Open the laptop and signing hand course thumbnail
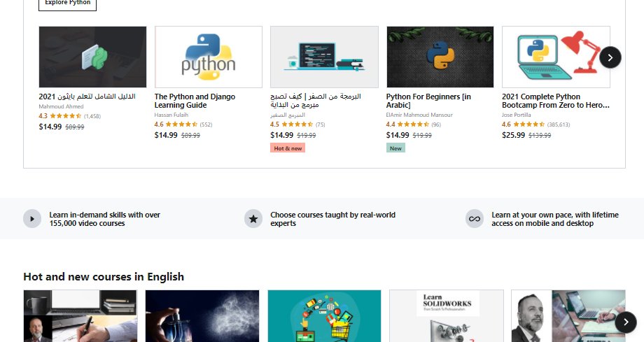Image resolution: width=644 pixels, height=342 pixels. tap(80, 316)
